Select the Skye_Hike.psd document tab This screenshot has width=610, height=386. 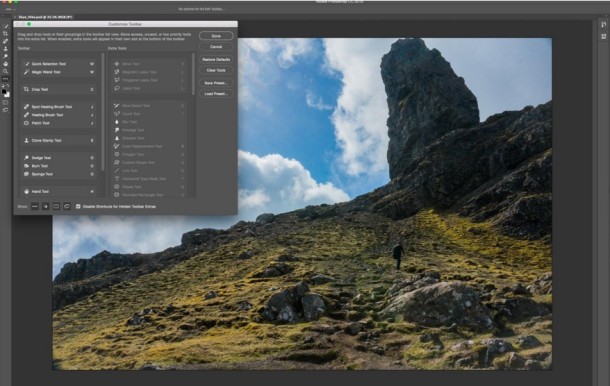pos(44,17)
